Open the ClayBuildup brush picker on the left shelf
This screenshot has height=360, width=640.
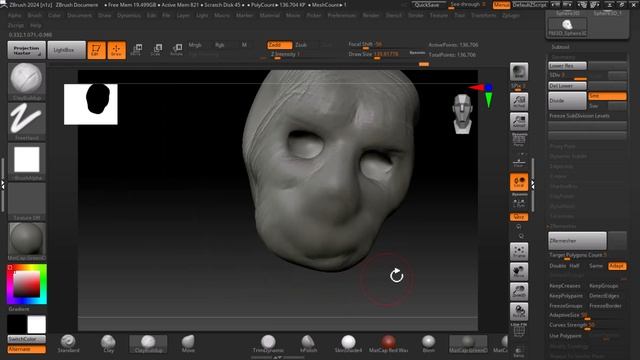click(27, 81)
